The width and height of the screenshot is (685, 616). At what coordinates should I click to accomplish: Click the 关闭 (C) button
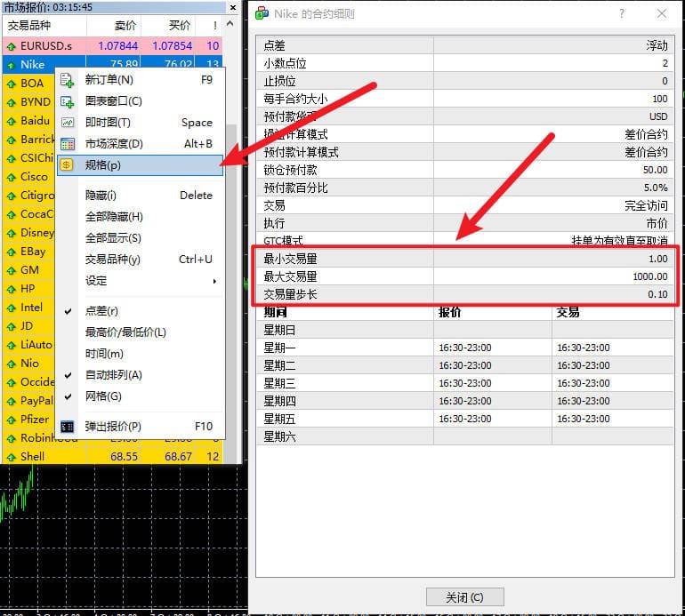pyautogui.click(x=464, y=597)
